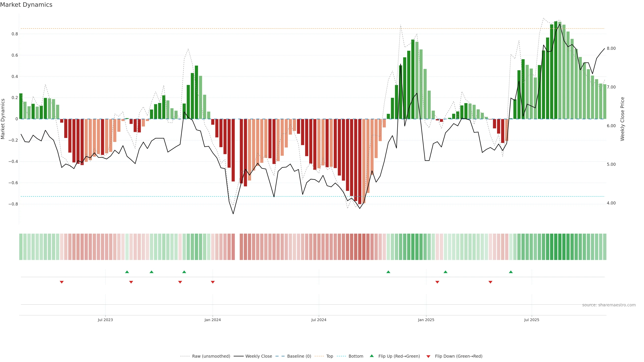Viewport: 644px width, 362px height.
Task: Click the earliest red flip-down triangle marker
Action: pyautogui.click(x=62, y=282)
